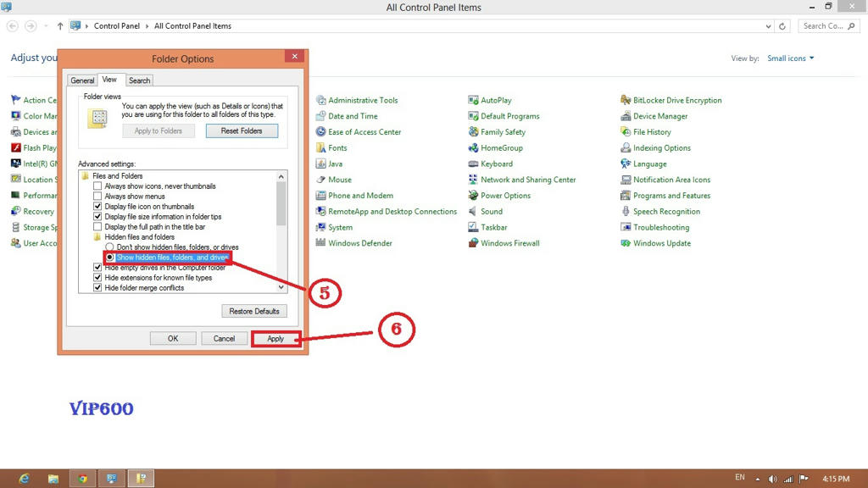
Task: Open the Mouse settings icon
Action: (320, 180)
